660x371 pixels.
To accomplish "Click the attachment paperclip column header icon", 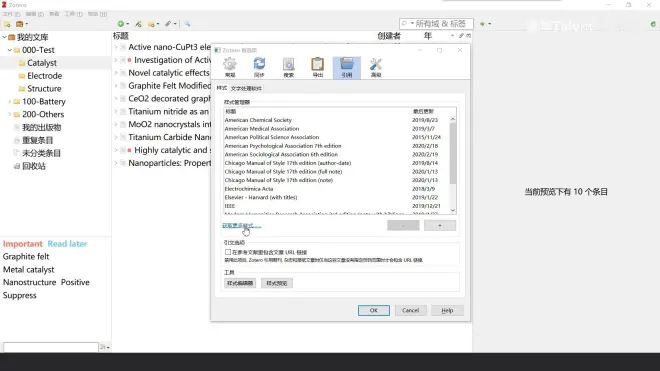I will pos(461,36).
